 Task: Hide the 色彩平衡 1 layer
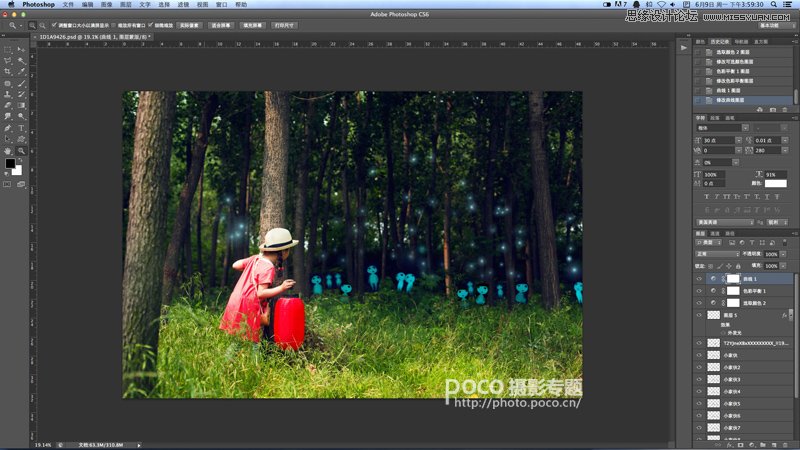(x=699, y=291)
